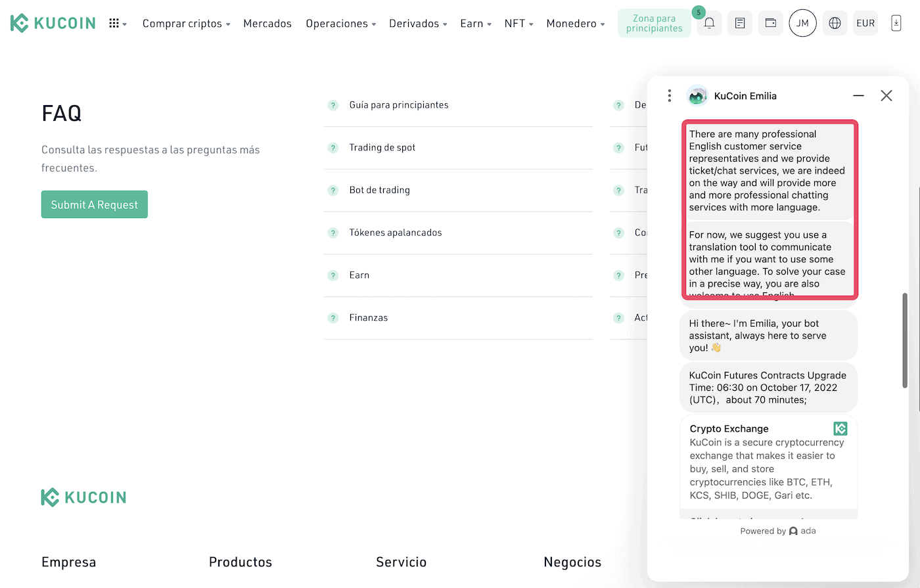Click the KuCoin Emilia chat title
Image resolution: width=920 pixels, height=588 pixels.
[x=745, y=96]
